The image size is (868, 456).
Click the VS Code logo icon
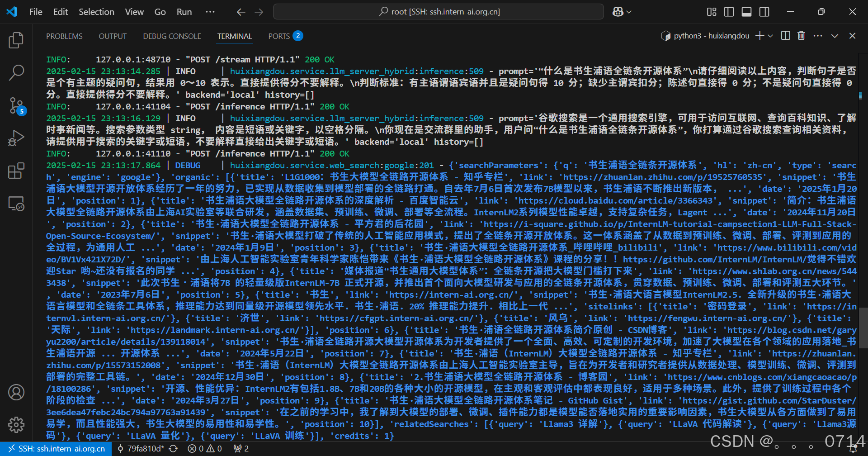[x=12, y=12]
